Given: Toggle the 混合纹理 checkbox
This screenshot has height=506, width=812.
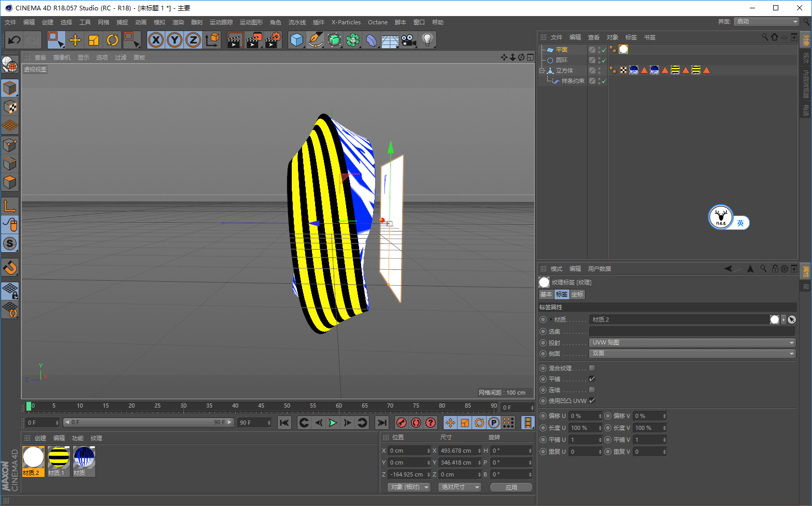Looking at the screenshot, I should pos(592,368).
